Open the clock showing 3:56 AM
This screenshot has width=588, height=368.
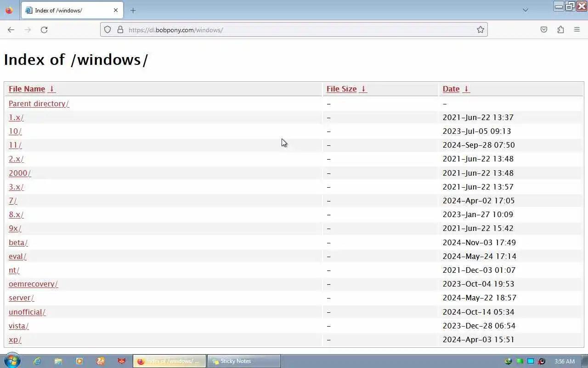(x=564, y=361)
